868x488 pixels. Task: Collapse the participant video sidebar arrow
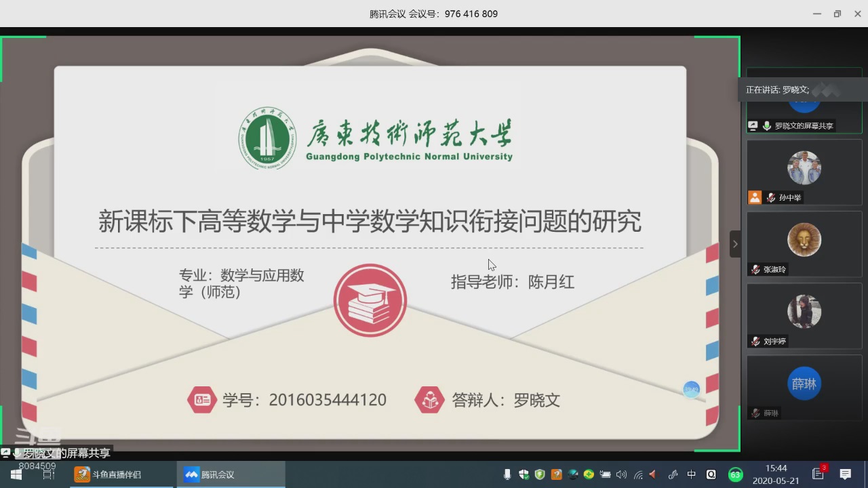pyautogui.click(x=734, y=244)
